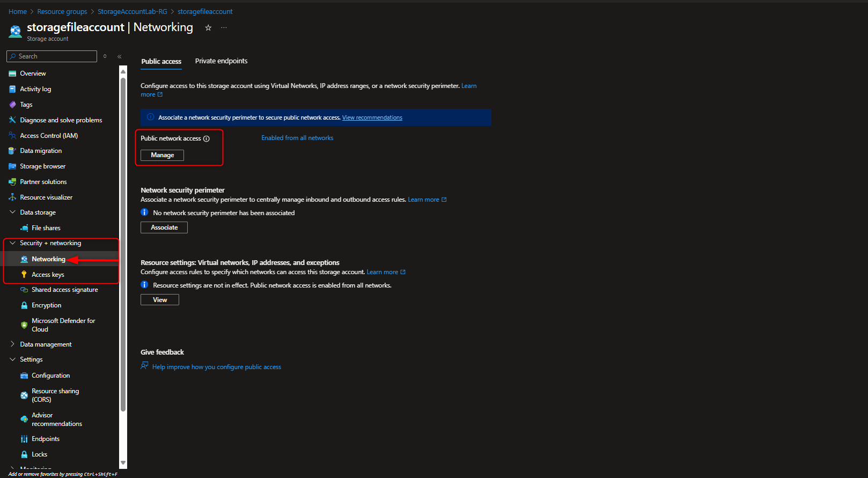Image resolution: width=868 pixels, height=478 pixels.
Task: Click the StorageAccountLab-RG breadcrumb
Action: point(133,12)
